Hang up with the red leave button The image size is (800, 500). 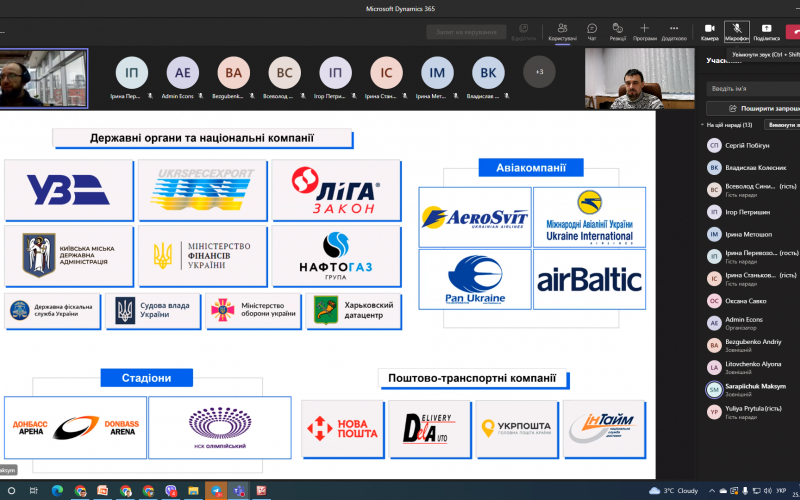(793, 32)
